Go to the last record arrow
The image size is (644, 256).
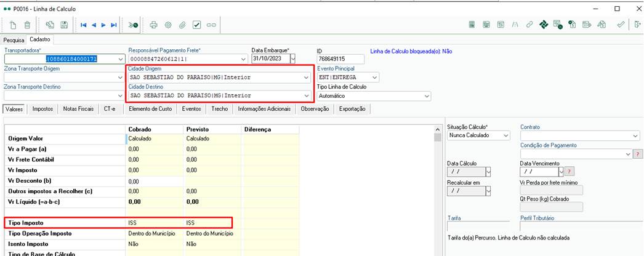(x=114, y=25)
